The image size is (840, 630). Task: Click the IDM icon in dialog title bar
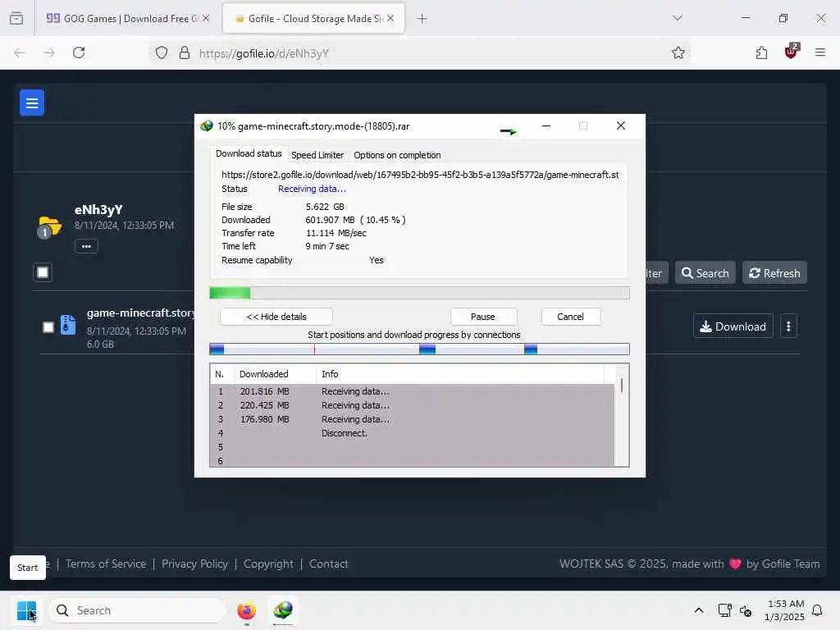pos(207,126)
